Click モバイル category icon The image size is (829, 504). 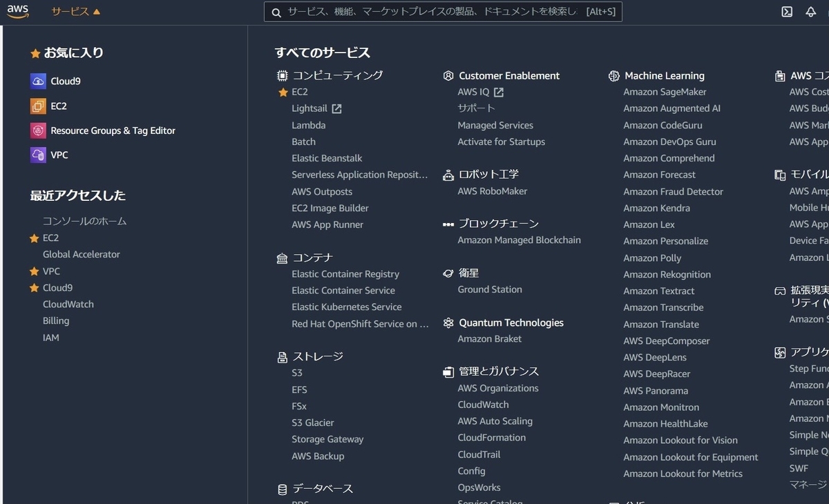pos(780,175)
